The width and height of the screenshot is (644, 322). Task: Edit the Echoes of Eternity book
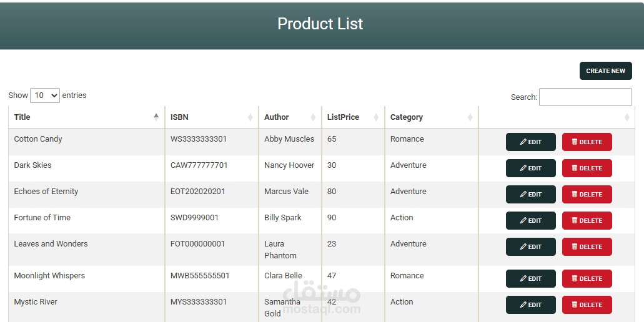tap(531, 195)
